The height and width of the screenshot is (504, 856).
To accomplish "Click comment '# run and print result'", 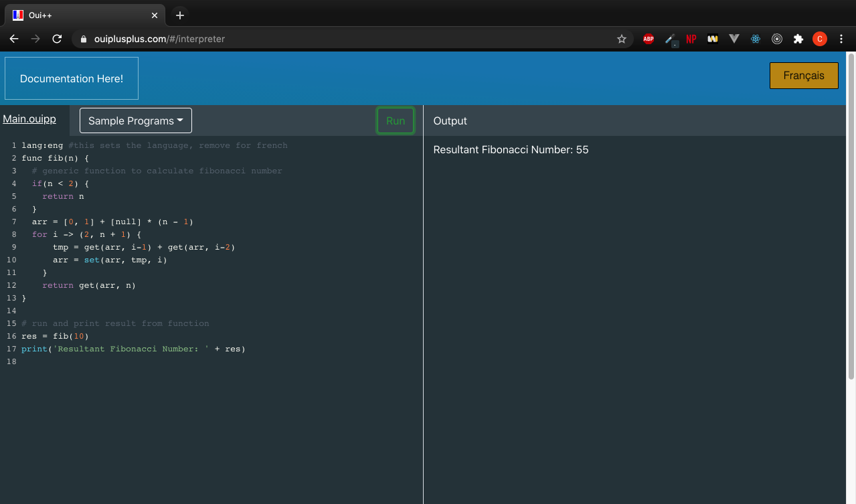I will pos(115,323).
